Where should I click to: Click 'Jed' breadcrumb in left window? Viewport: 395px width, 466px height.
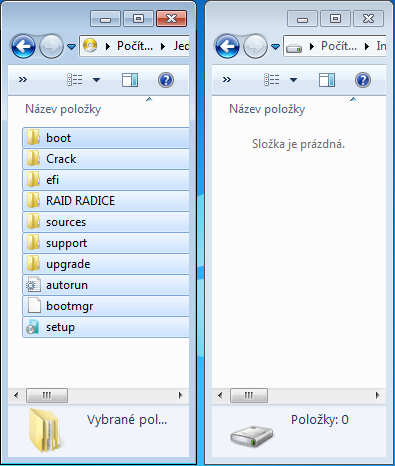[181, 46]
